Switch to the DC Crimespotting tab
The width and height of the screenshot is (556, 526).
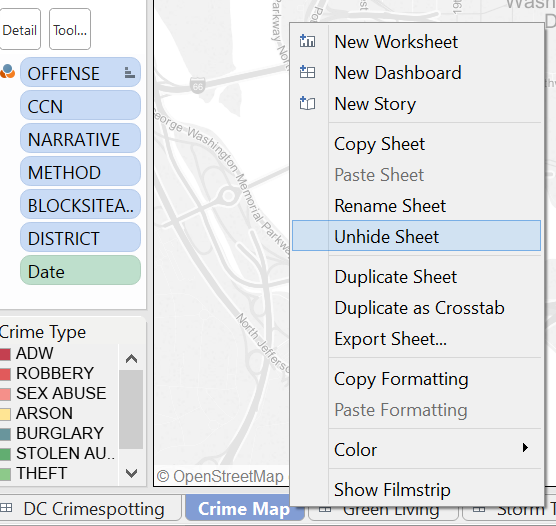pos(90,509)
